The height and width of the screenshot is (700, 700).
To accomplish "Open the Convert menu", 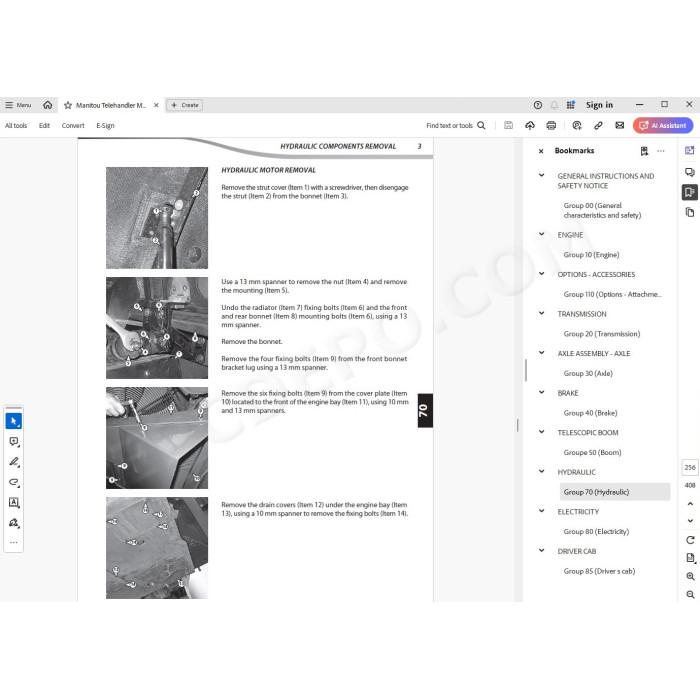I will (73, 126).
